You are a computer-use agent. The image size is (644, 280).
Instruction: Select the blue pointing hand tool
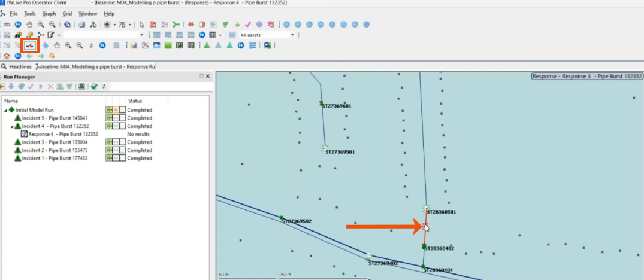click(x=45, y=45)
